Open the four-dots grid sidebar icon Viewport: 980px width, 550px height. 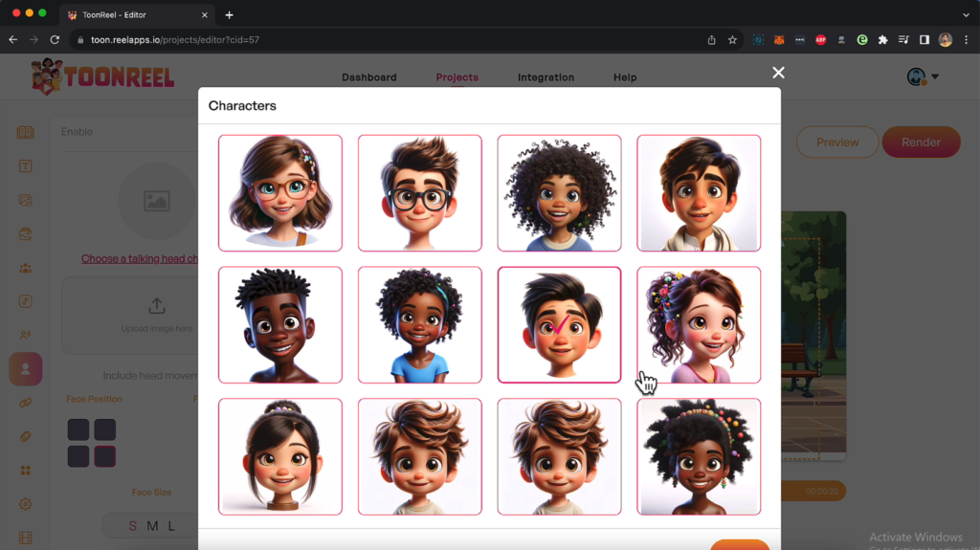tap(26, 470)
